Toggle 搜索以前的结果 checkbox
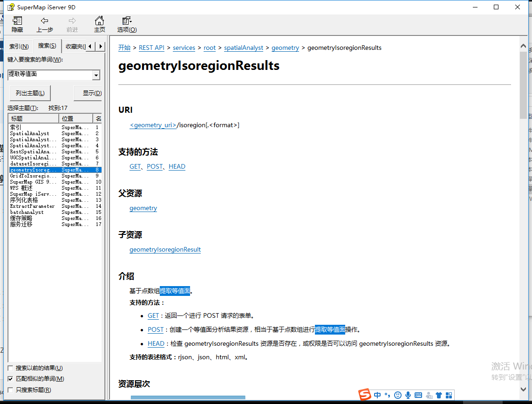 point(11,368)
